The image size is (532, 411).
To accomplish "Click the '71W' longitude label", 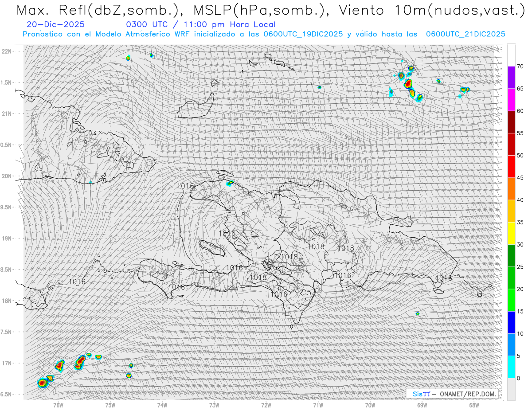I will (x=318, y=405).
